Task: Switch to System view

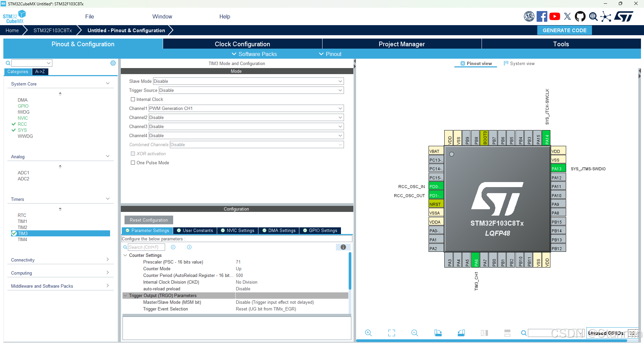Action: 519,63
